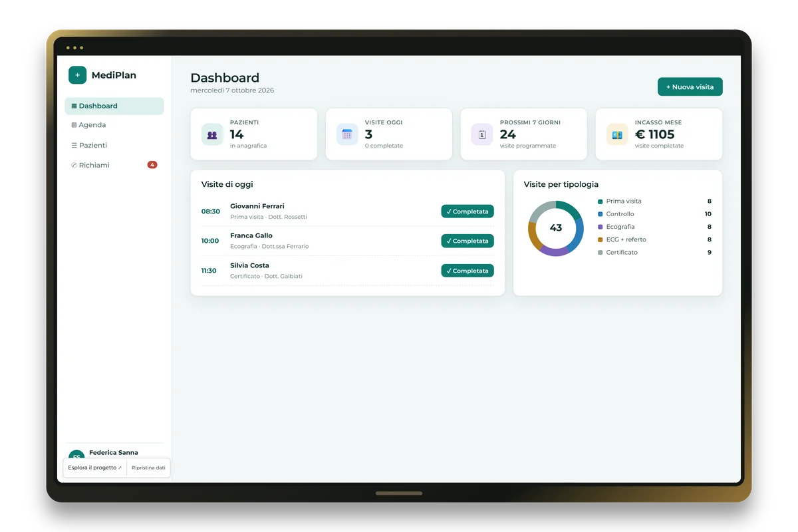Click the Visite di oggi heading
Viewport: 798px width, 532px height.
click(227, 184)
